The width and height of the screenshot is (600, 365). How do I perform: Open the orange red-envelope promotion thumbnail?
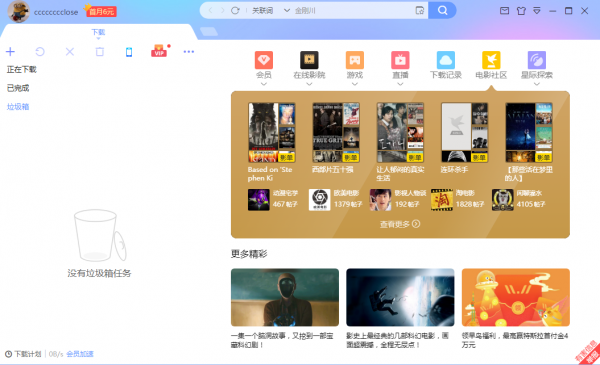(516, 297)
